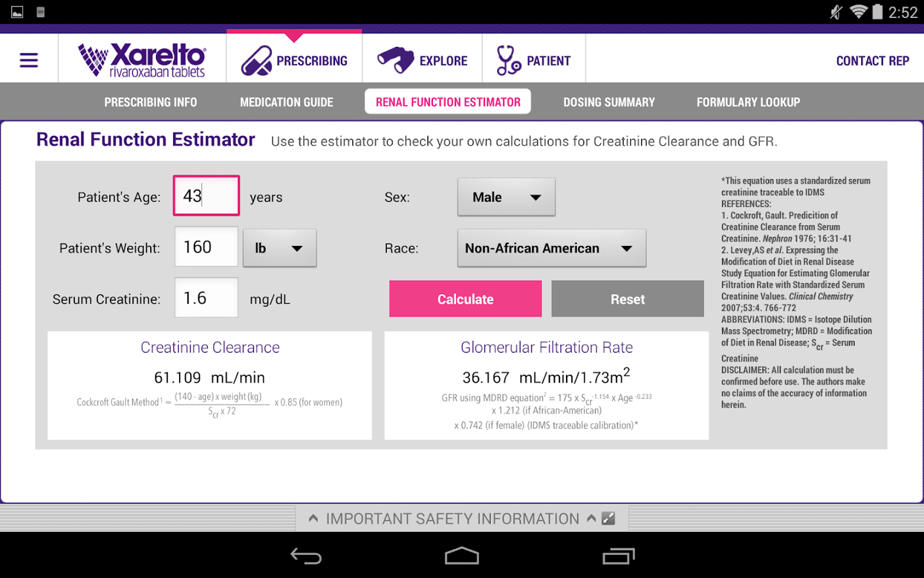Tap the Creatinine Clearance result 61.109 mL/min
The image size is (924, 578).
(210, 378)
